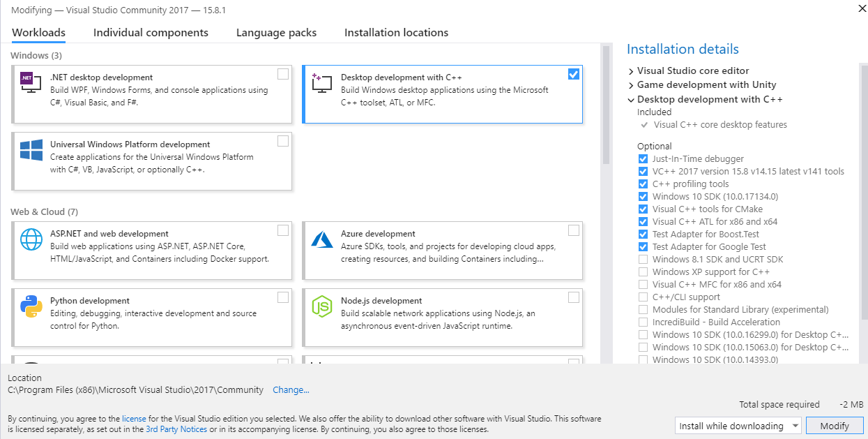Check the Node.js development workload checkbox
This screenshot has width=868, height=439.
[574, 297]
